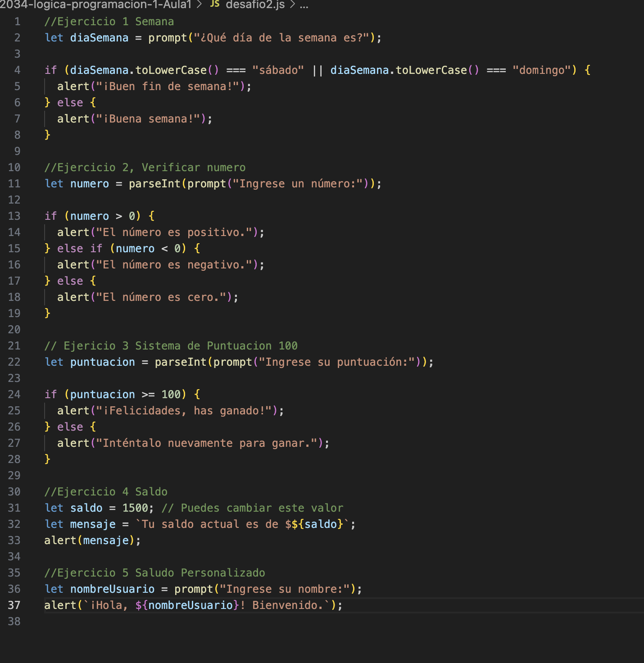Click the breadcrumb ellipsis after desafio2.js

304,5
